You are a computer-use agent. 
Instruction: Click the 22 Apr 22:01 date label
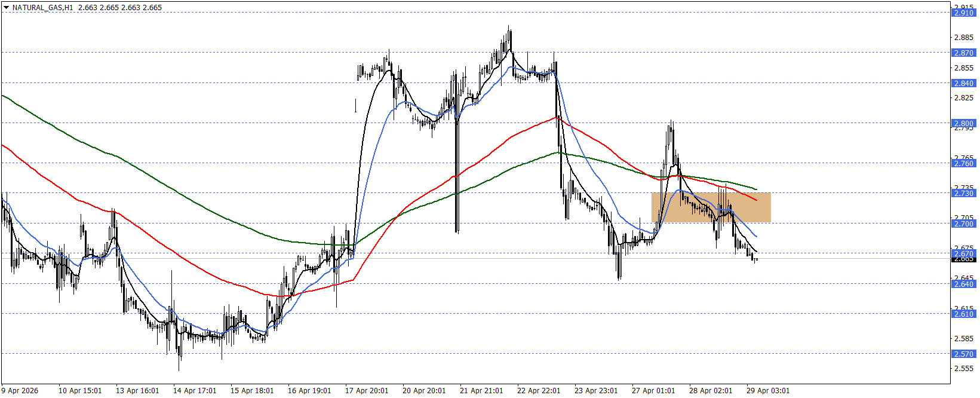point(539,391)
